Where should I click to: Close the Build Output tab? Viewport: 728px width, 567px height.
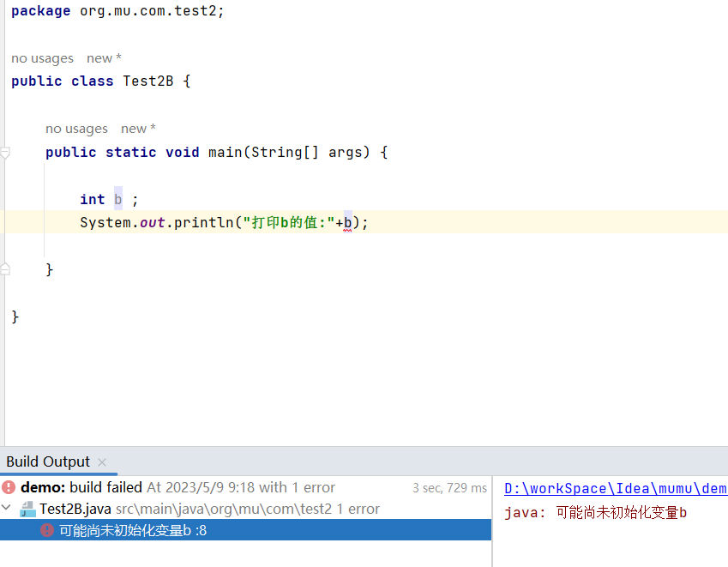pos(102,462)
